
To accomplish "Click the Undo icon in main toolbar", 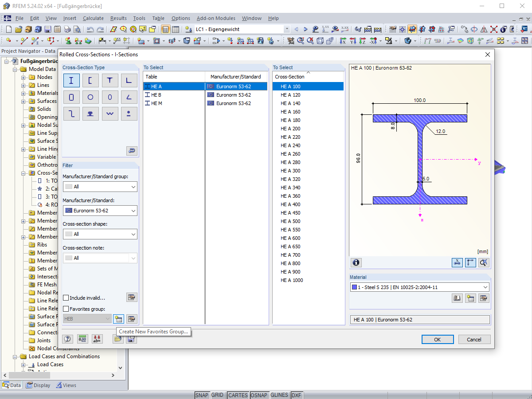I will (x=90, y=30).
